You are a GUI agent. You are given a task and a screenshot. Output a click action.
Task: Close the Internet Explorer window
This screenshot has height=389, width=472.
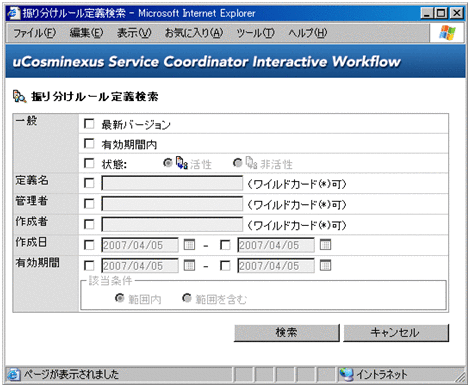click(457, 13)
